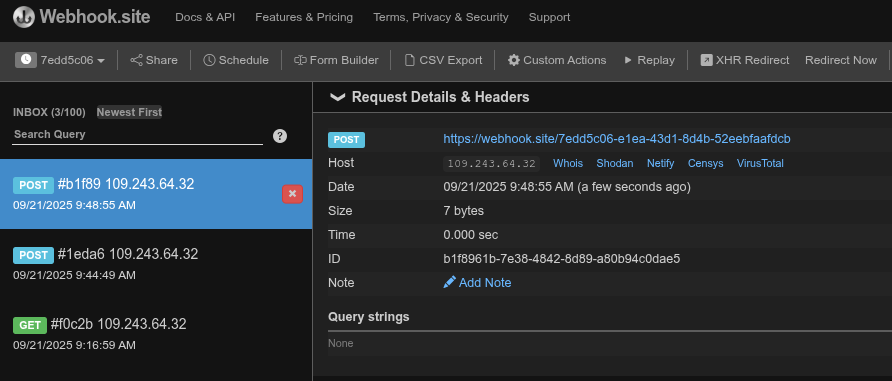
Task: Click the INBOX (3/100) label
Action: [49, 113]
